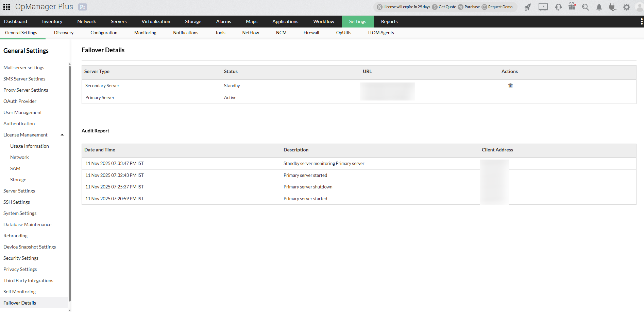This screenshot has width=644, height=312.
Task: Open the user profile avatar
Action: [640, 7]
